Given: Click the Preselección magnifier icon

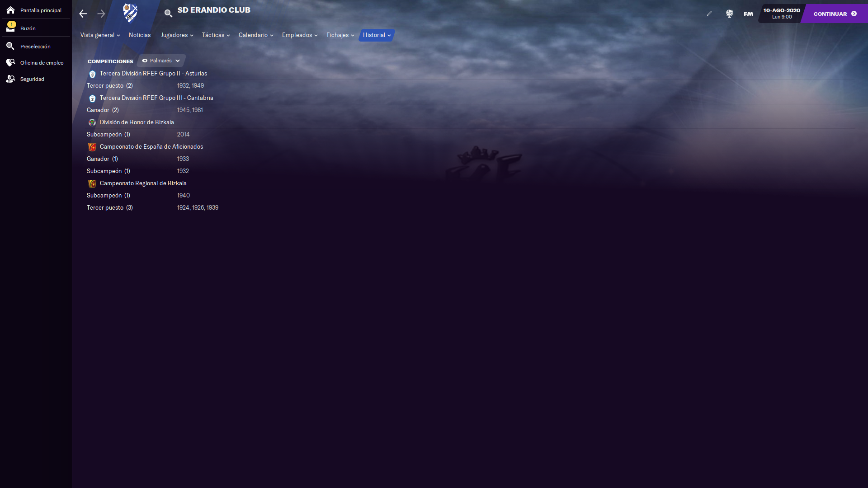Looking at the screenshot, I should [10, 46].
